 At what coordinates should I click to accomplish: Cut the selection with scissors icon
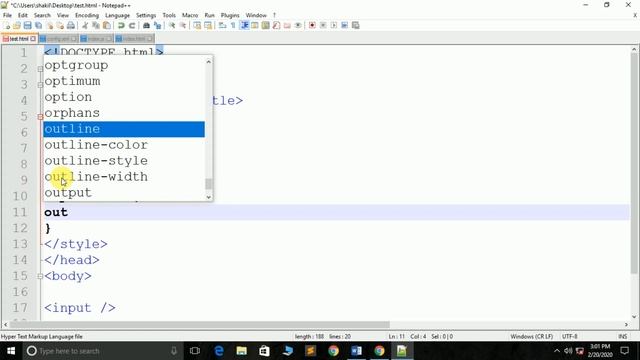pos(85,26)
